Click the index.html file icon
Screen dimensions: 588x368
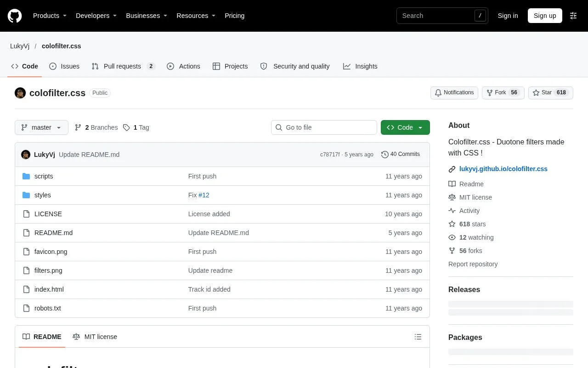pyautogui.click(x=26, y=289)
